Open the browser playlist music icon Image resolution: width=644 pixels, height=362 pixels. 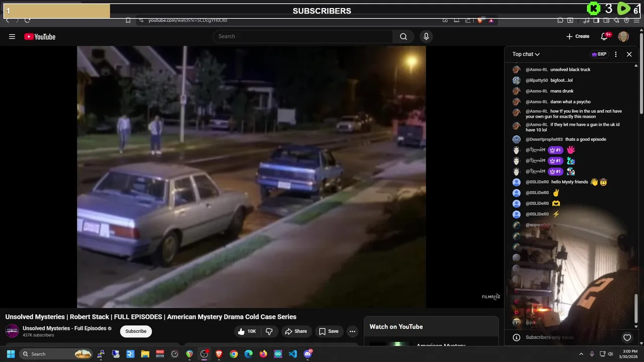coord(586,20)
